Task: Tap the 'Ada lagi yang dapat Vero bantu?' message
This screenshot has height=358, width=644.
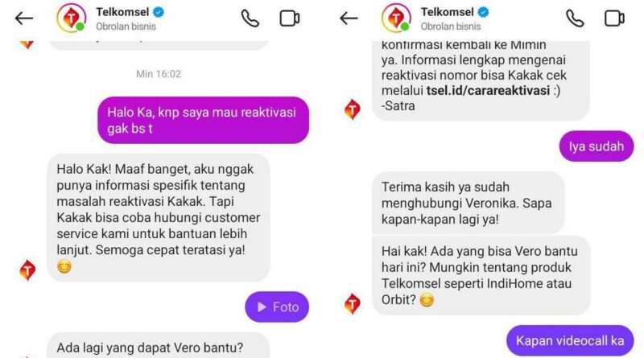Action: 159,346
